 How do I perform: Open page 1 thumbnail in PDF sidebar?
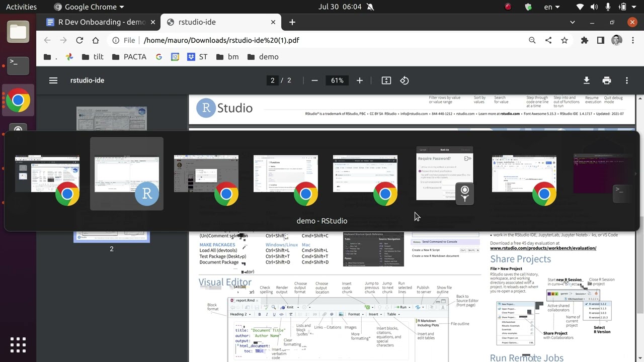pos(111,118)
